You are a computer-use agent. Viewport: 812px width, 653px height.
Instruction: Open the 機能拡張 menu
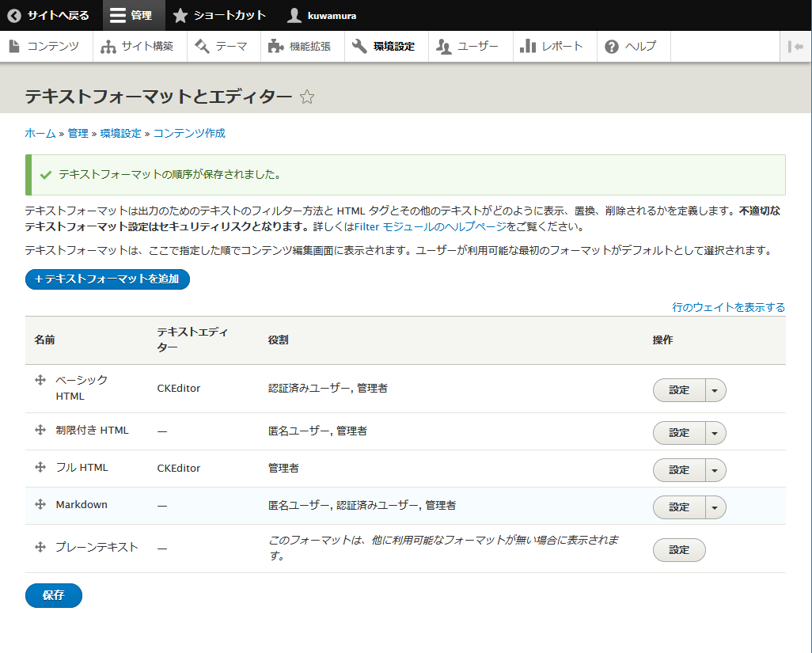coord(302,47)
